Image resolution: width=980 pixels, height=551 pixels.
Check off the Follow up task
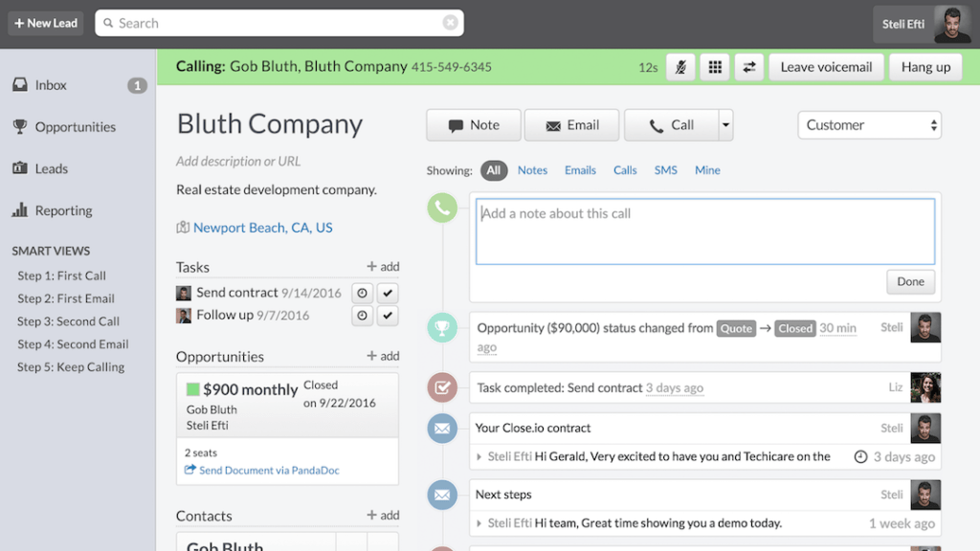(388, 316)
